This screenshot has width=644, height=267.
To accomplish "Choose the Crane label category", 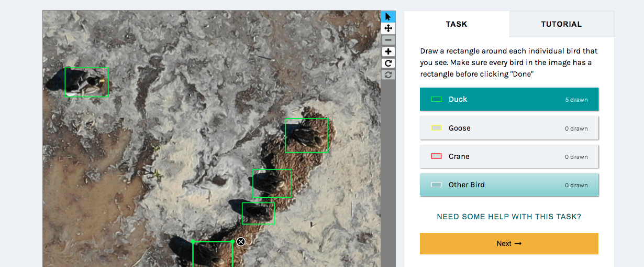I will coord(509,156).
